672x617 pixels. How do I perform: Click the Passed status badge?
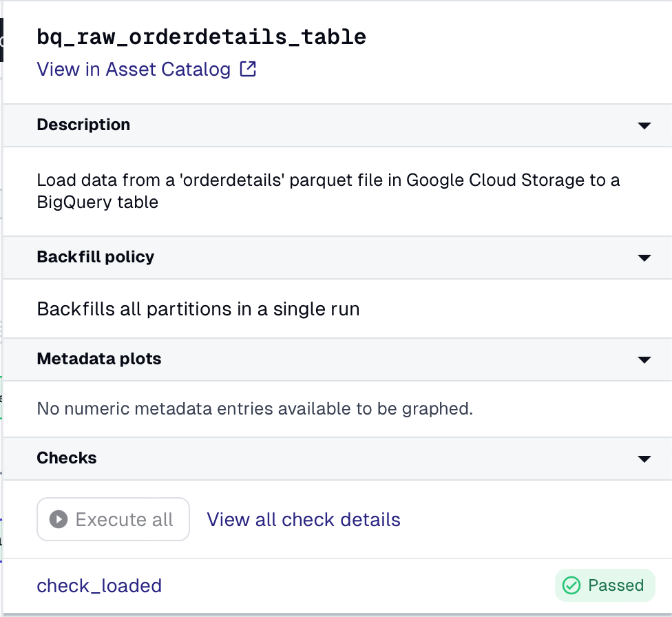[605, 585]
